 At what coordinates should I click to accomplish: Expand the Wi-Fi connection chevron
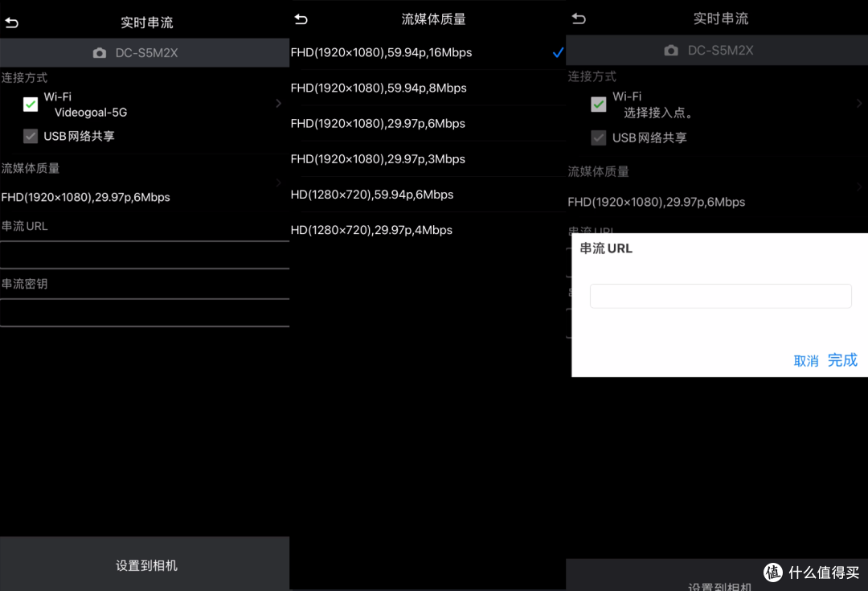278,104
